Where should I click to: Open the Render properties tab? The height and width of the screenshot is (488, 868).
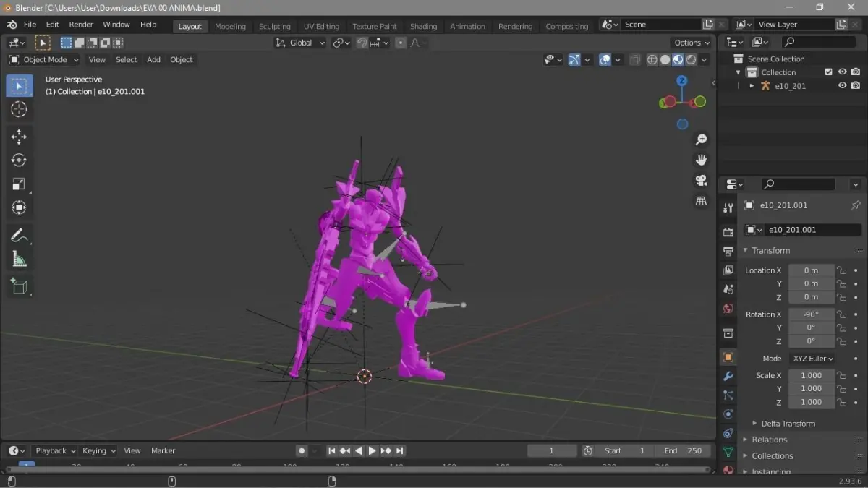pyautogui.click(x=728, y=232)
